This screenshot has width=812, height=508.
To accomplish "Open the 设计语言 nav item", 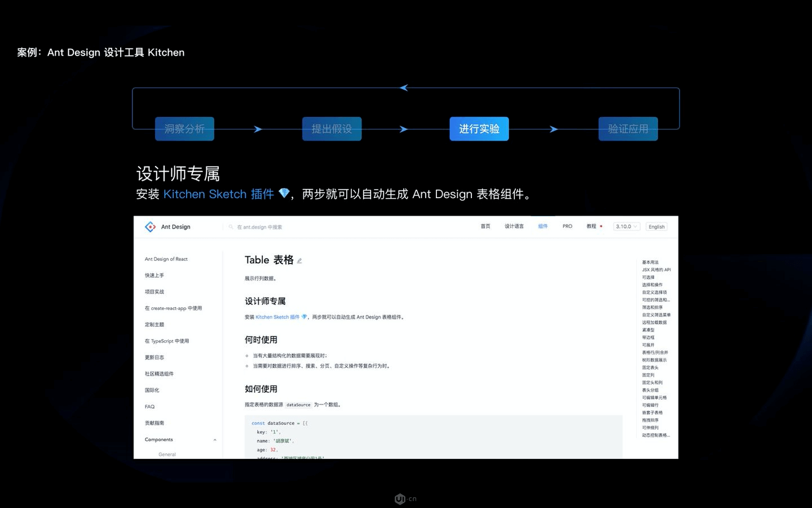I will [514, 226].
